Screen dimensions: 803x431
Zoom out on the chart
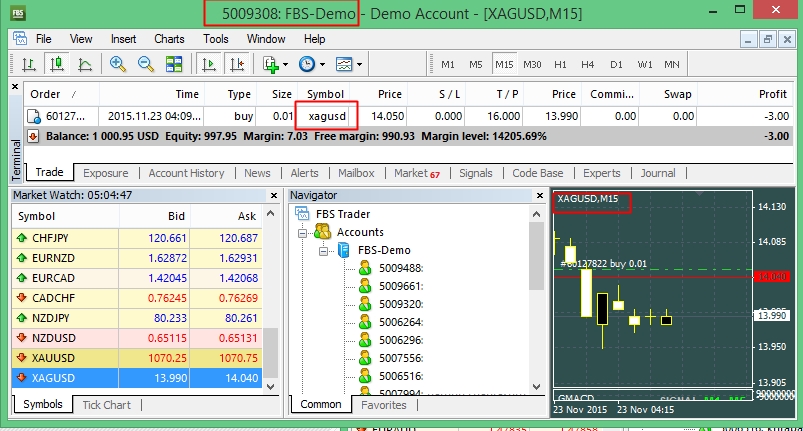(x=146, y=64)
